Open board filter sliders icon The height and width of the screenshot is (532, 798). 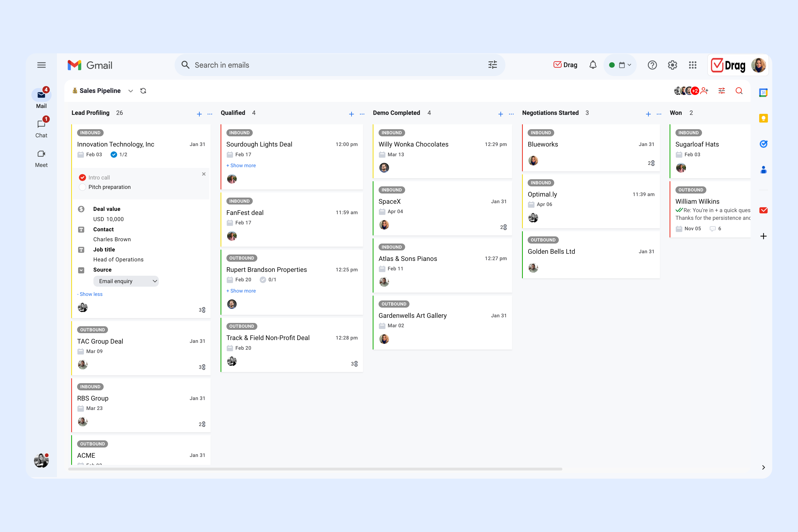pos(722,91)
